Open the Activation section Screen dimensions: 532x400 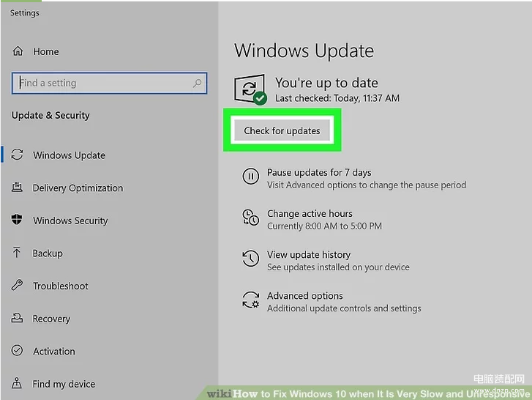(54, 351)
